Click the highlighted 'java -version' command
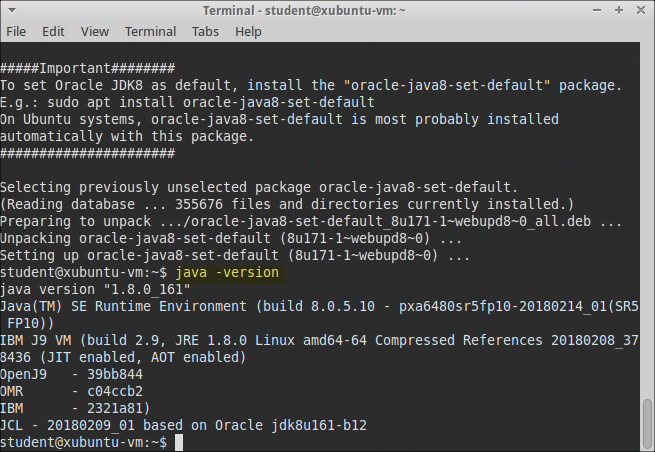 tap(227, 272)
